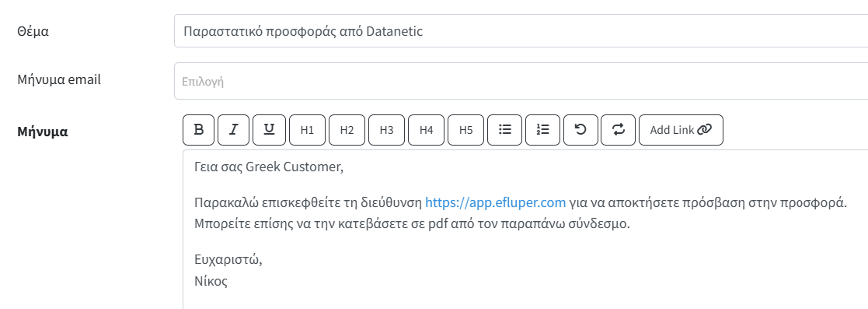Apply H4 heading style

pyautogui.click(x=427, y=130)
